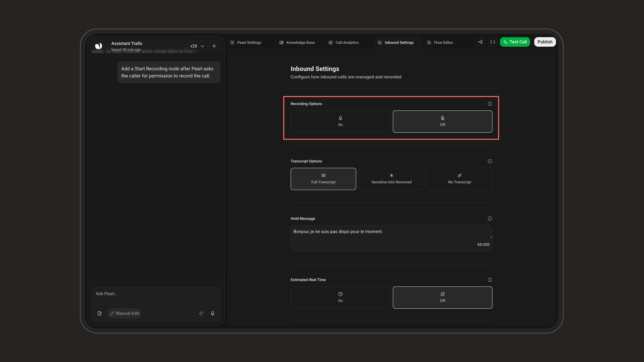Click the sparkle enhance icon in chat
The height and width of the screenshot is (362, 644).
pos(201,313)
